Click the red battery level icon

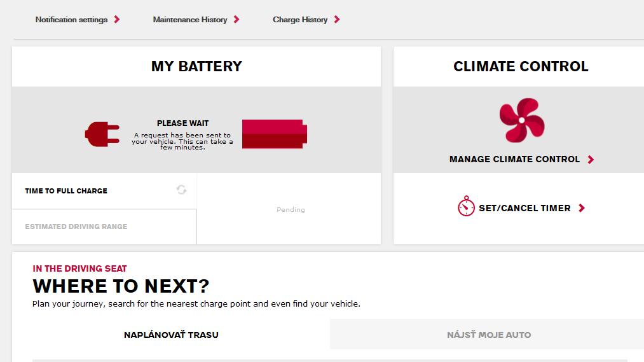(x=275, y=134)
